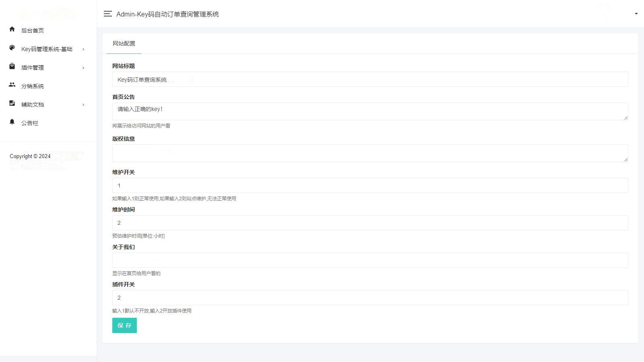Expand the 辅助文档 submenu arrow
This screenshot has width=644, height=362.
83,105
